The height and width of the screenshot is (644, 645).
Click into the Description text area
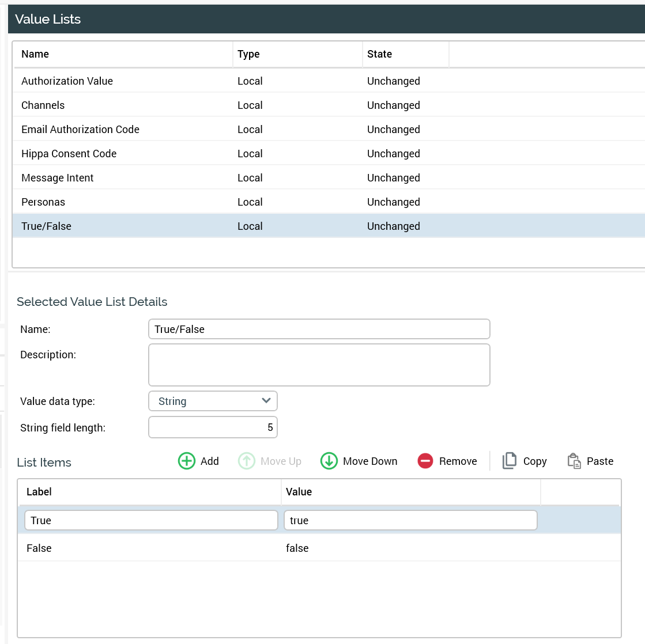(319, 365)
